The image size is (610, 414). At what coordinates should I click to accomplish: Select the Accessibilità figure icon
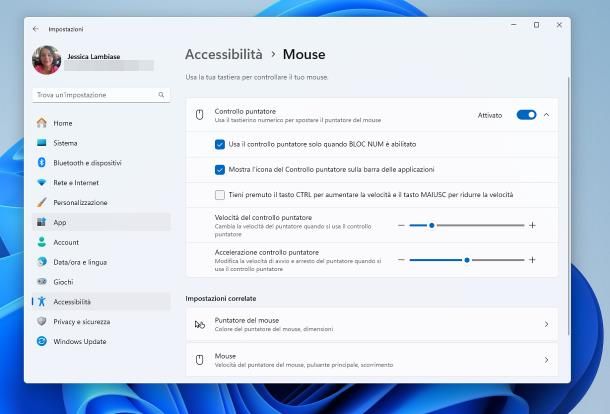click(42, 302)
